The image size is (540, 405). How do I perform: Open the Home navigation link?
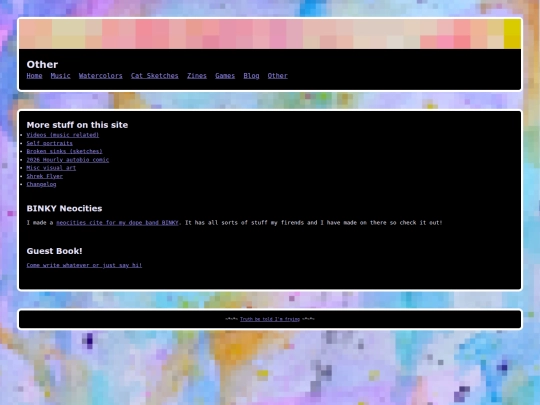point(34,76)
